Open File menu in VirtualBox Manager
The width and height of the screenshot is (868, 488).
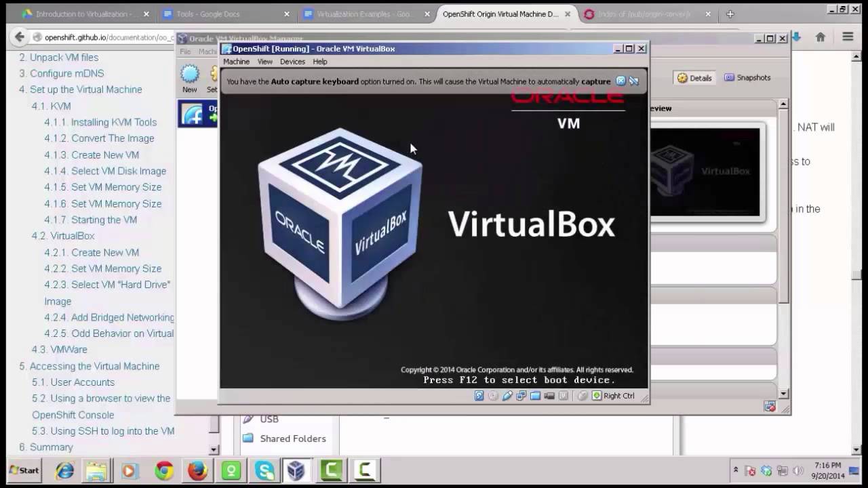pos(185,52)
